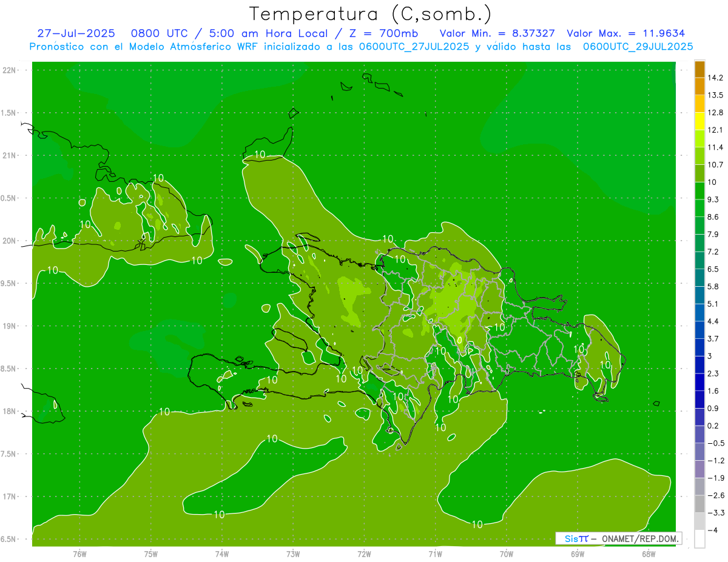Click the "5.1" color bar label
The image size is (728, 562).
coord(713,304)
